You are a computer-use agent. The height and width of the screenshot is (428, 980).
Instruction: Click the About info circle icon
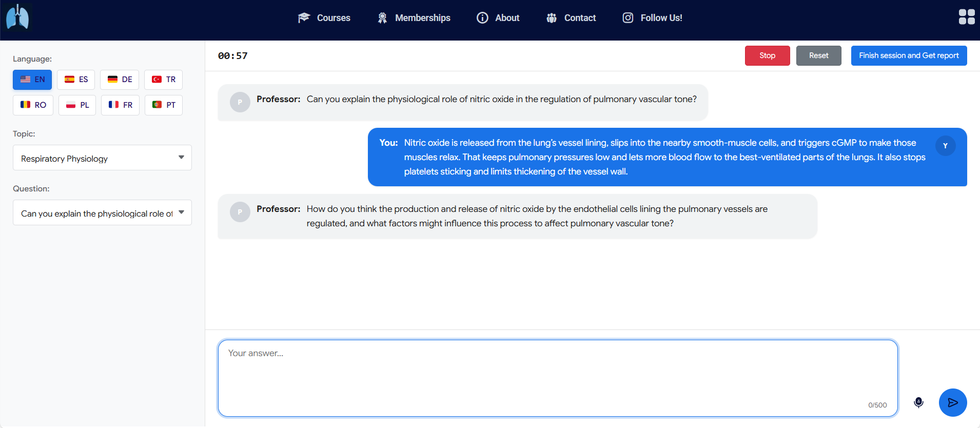tap(482, 17)
